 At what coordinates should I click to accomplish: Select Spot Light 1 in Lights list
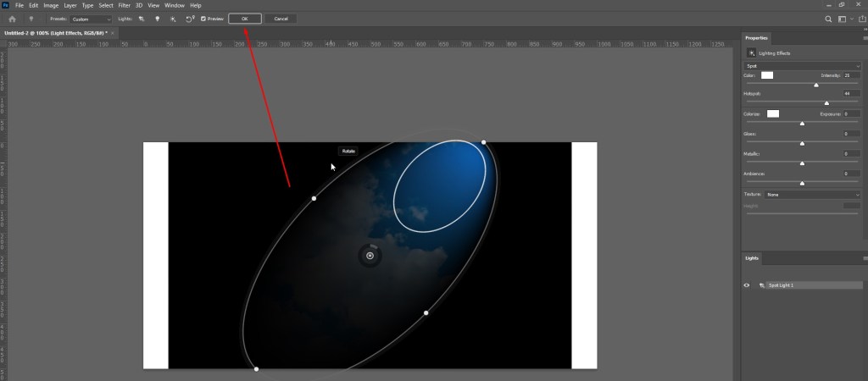[815, 285]
